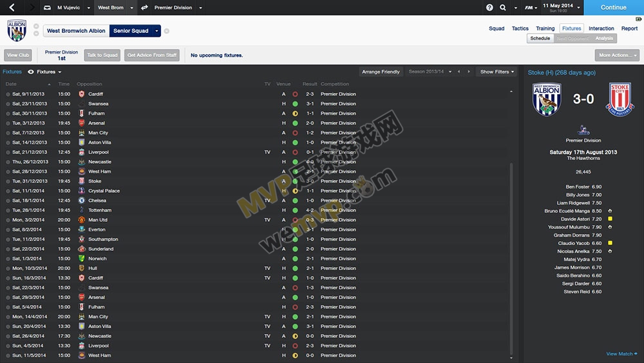Click the Aston Villa badge on 14/12/2013 row
Image resolution: width=644 pixels, height=363 pixels.
click(81, 142)
